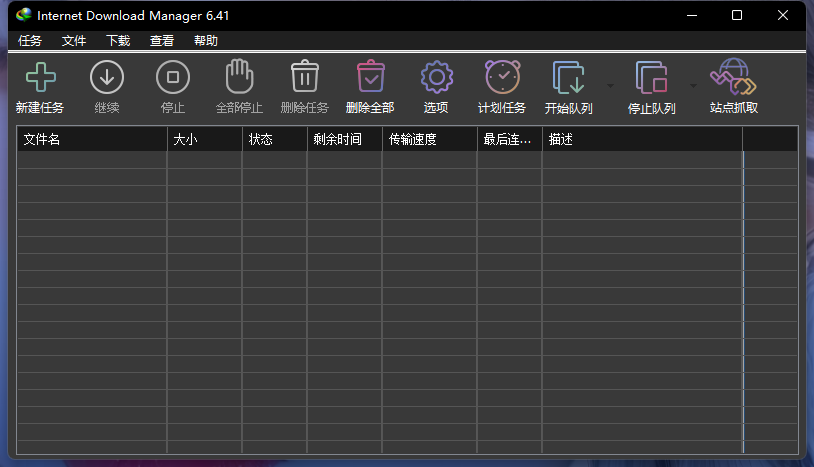Maximize the Internet Download Manager window

737,16
